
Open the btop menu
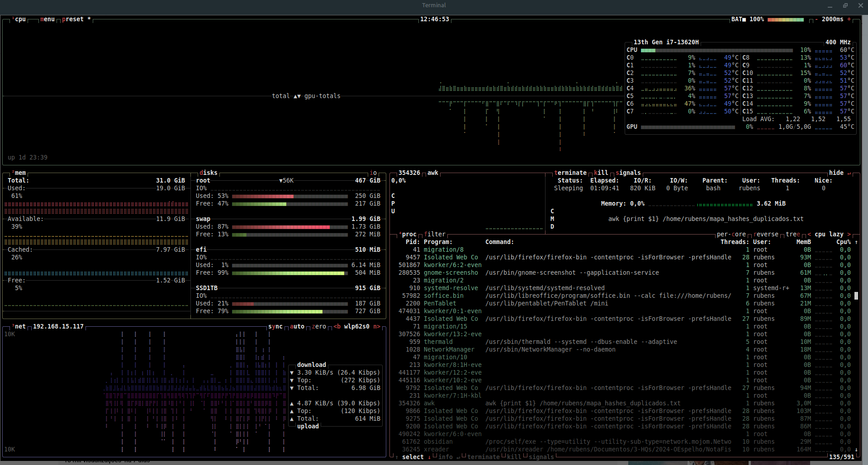pos(47,19)
